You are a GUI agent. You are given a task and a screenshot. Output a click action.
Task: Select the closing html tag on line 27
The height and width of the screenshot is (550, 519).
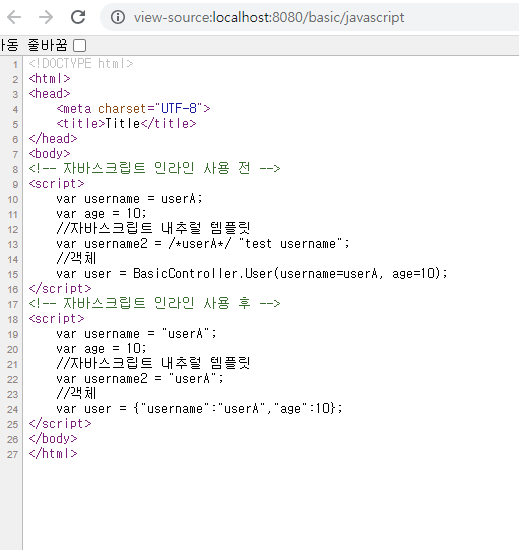point(53,454)
